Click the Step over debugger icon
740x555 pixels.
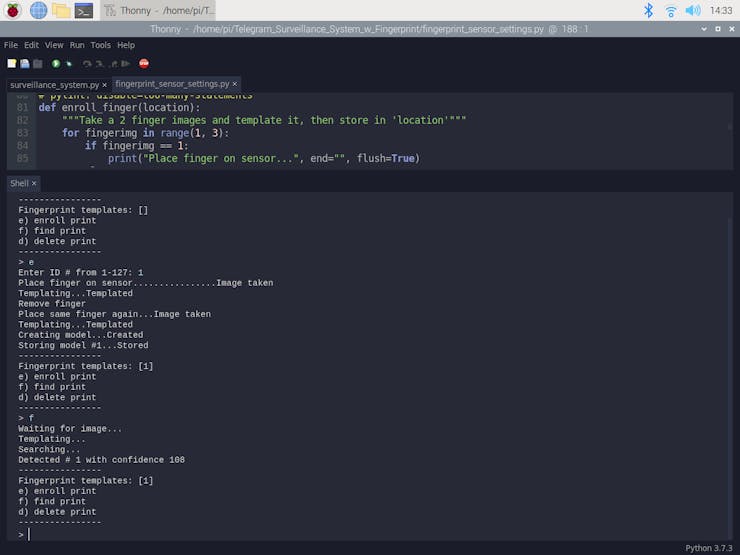click(x=87, y=63)
